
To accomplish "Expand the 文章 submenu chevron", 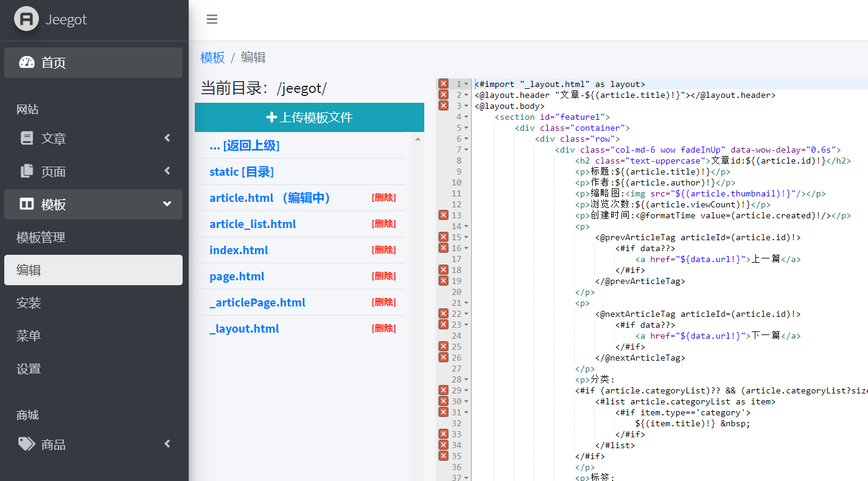I will pos(167,138).
